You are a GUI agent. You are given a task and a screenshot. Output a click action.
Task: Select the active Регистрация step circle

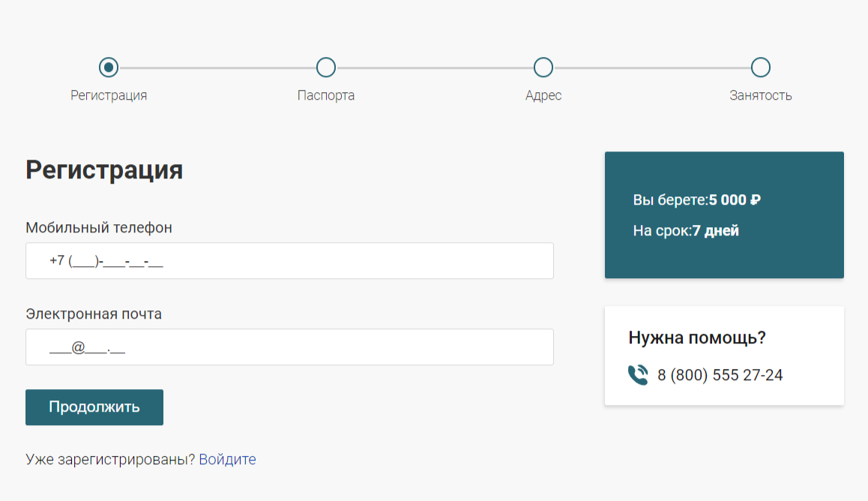pos(109,67)
